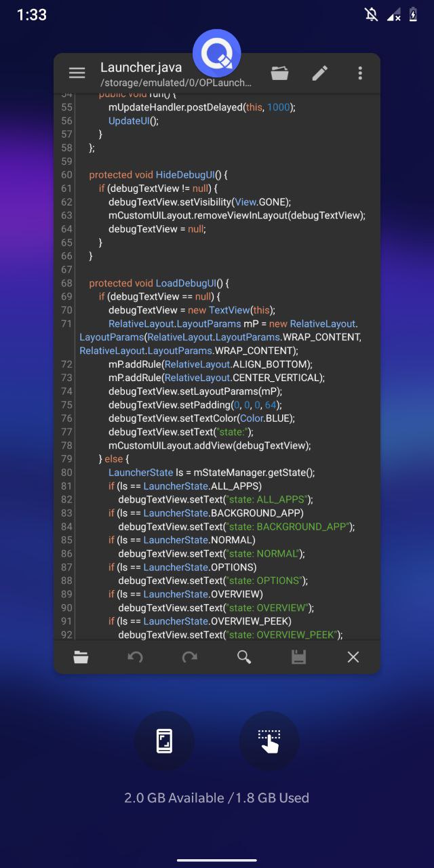434x868 pixels.
Task: Tap the memory usage text 2.0 GB Available
Action: pos(175,797)
